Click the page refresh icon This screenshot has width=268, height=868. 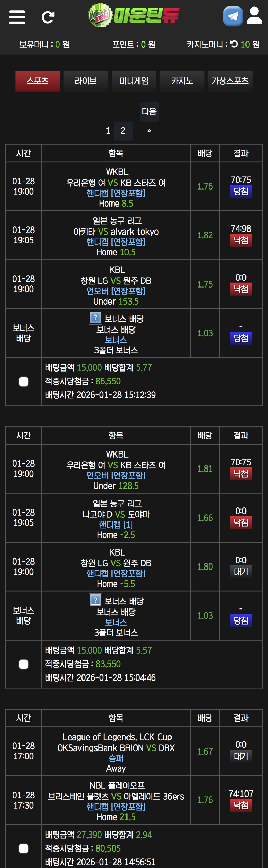(48, 17)
